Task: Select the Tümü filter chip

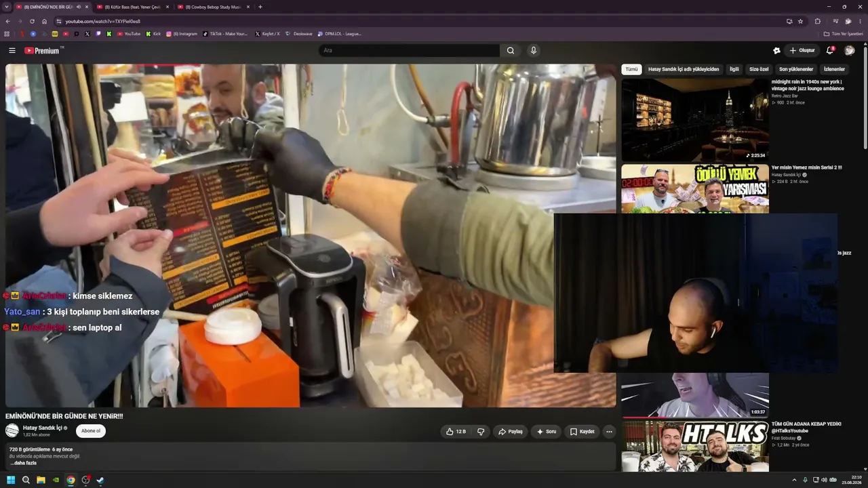Action: [x=631, y=69]
